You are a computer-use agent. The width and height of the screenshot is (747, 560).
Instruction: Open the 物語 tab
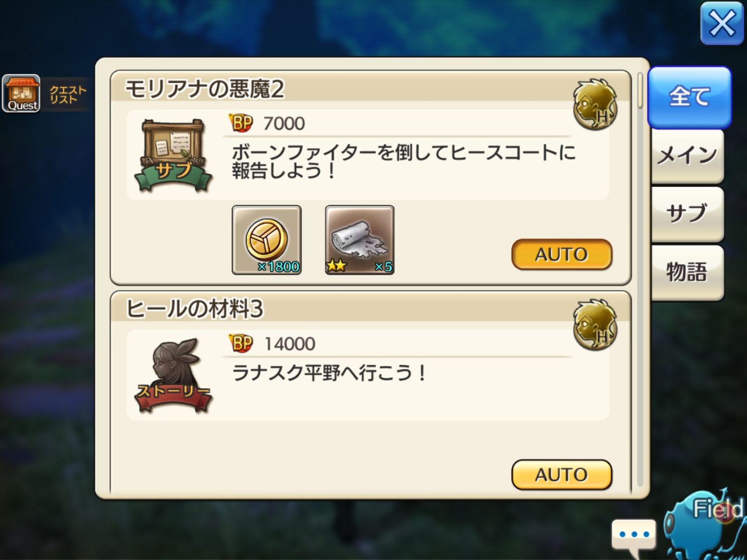coord(687,272)
